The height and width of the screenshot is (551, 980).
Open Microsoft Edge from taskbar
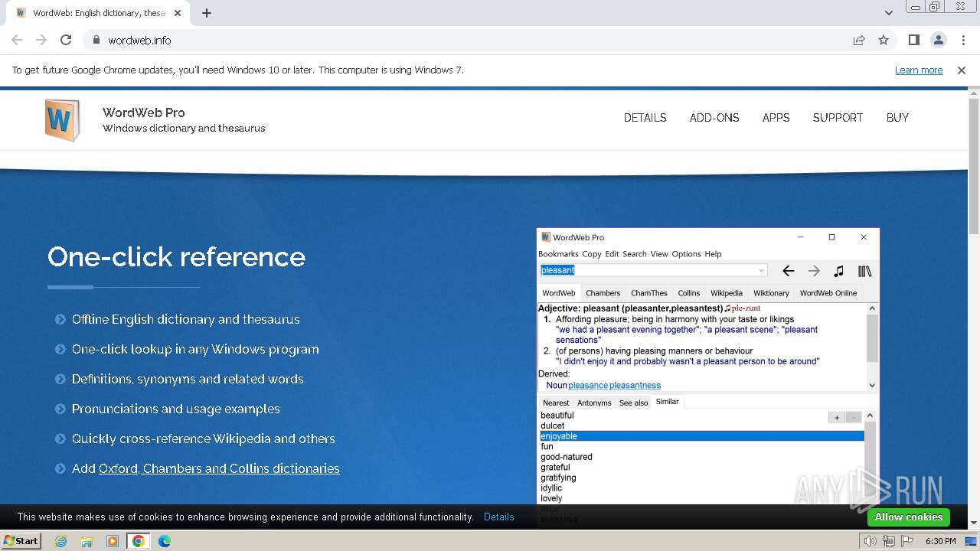(x=165, y=541)
